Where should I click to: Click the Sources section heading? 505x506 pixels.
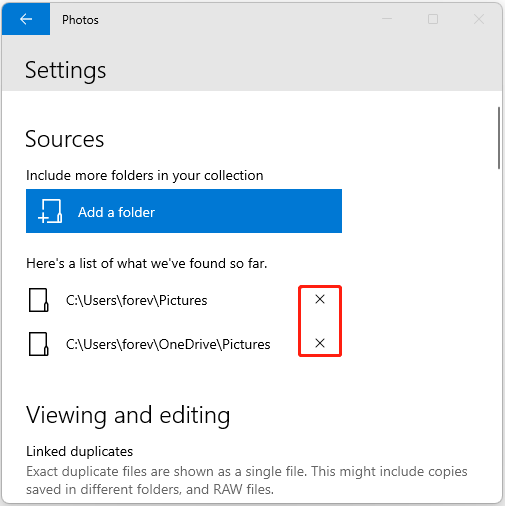point(65,139)
